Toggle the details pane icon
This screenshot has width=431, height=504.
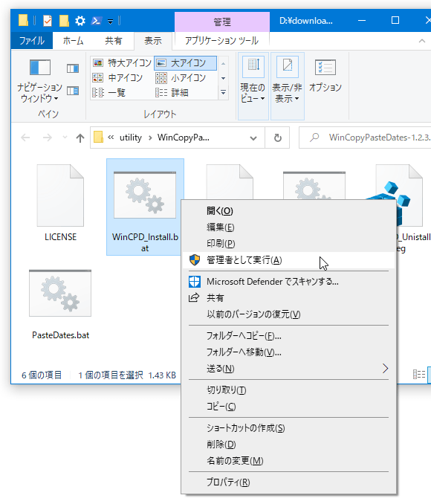[x=73, y=91]
